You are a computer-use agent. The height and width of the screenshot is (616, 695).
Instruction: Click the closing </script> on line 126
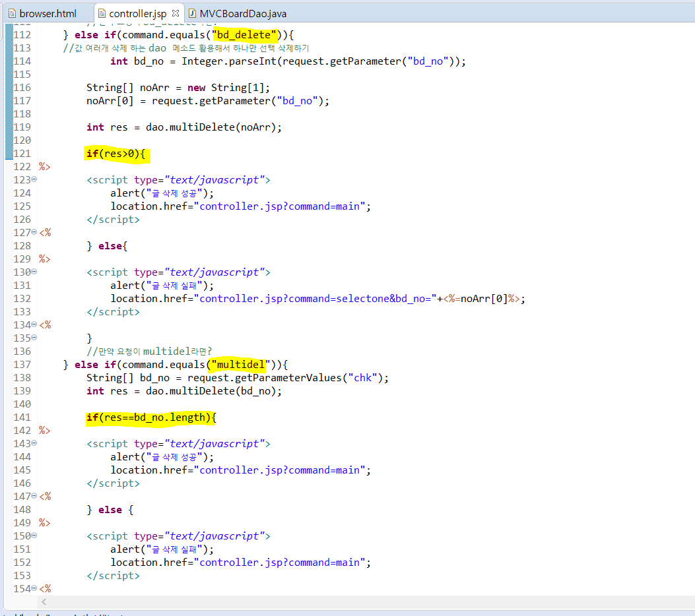pyautogui.click(x=113, y=220)
